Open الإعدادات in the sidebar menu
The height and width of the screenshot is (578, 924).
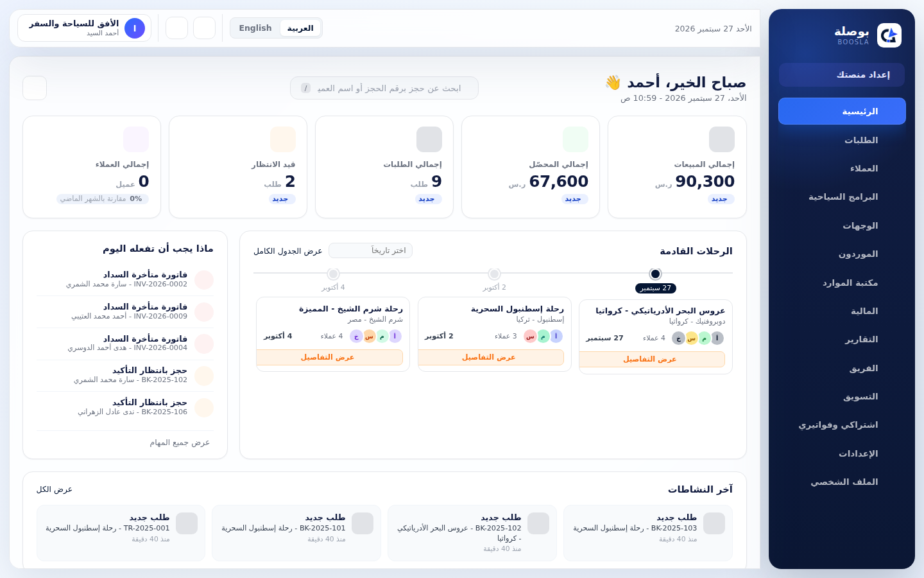842,453
